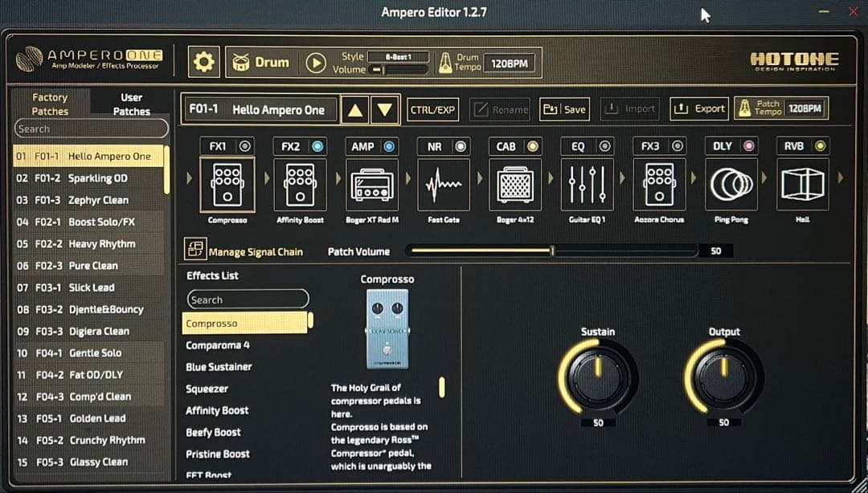
Task: Open the Guitar EQ 1 module icon
Action: (x=587, y=185)
